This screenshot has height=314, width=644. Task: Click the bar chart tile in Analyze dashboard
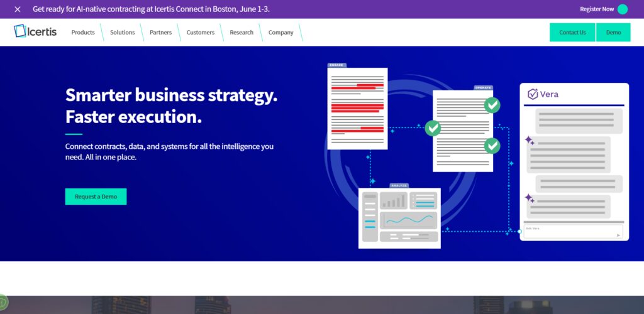[394, 201]
